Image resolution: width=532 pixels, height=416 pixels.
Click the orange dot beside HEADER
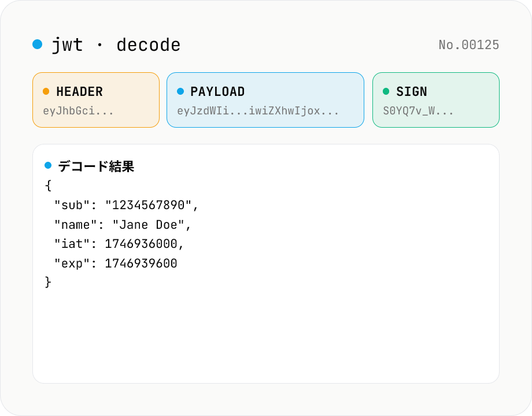[x=46, y=91]
